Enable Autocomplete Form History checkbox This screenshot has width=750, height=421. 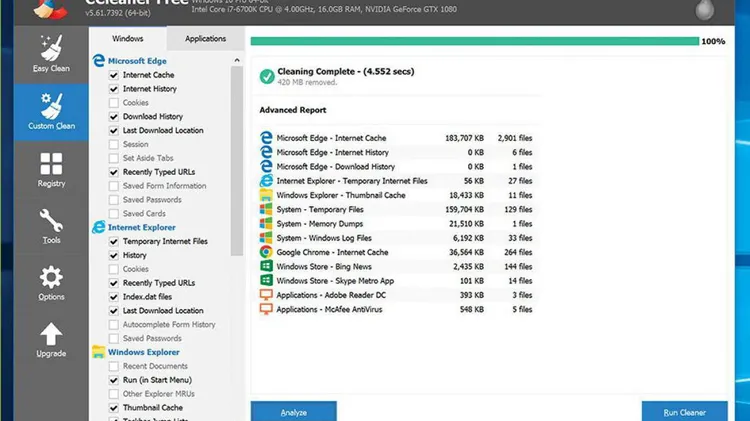pos(114,325)
